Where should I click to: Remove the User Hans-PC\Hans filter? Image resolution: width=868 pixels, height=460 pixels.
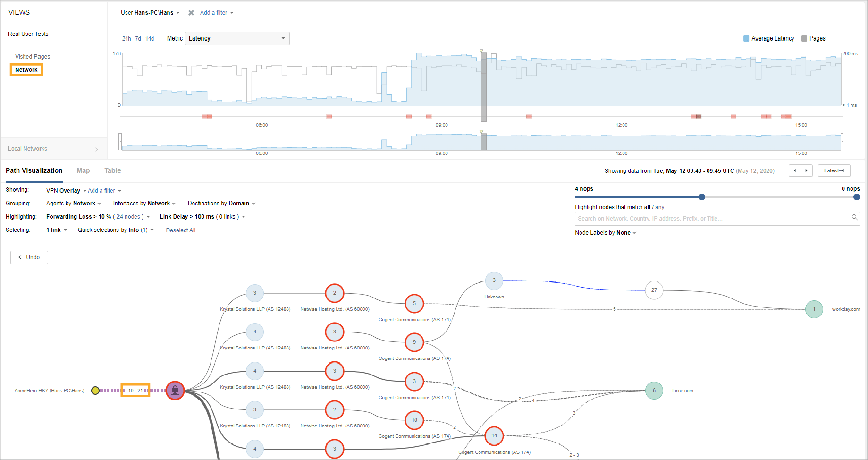click(x=191, y=13)
